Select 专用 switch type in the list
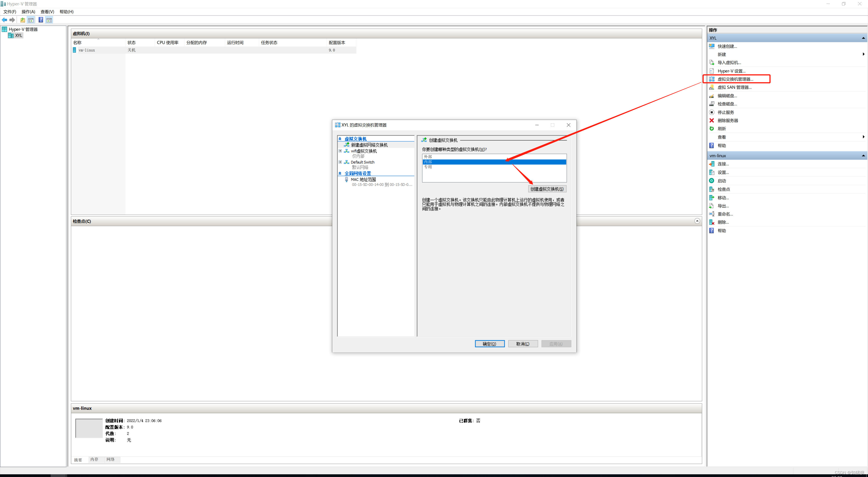Screen dimensions: 868x477 tap(428, 167)
